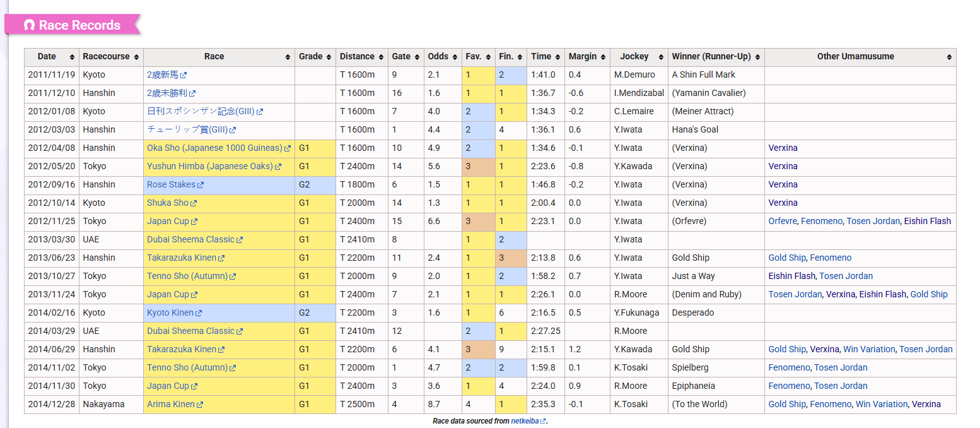Screen dimensions: 980x428
Task: Select the '(Yamanin Cavalier)' runner-up cell
Action: tap(716, 93)
